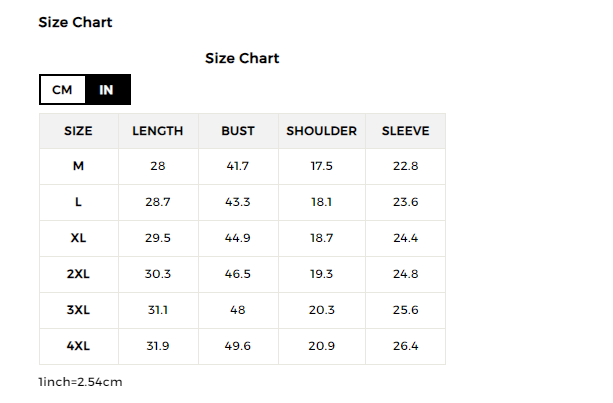Select the IN unit toggle
Image resolution: width=613 pixels, height=403 pixels.
(x=107, y=90)
